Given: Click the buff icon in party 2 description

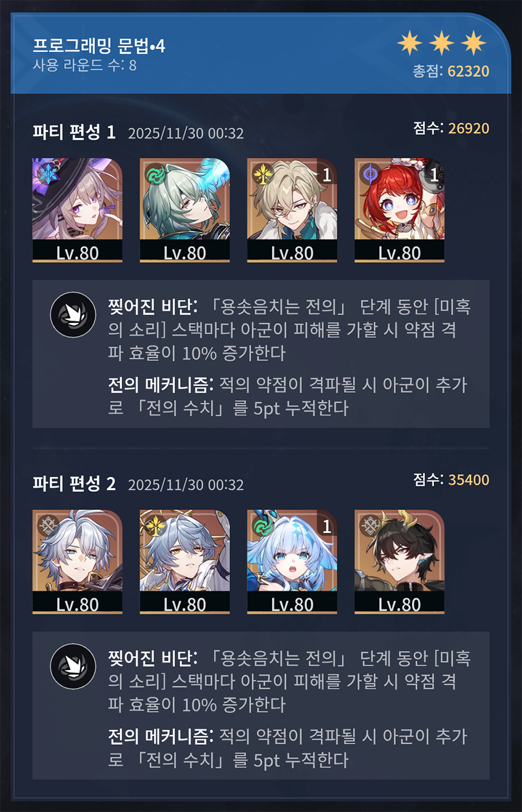Looking at the screenshot, I should (x=73, y=667).
